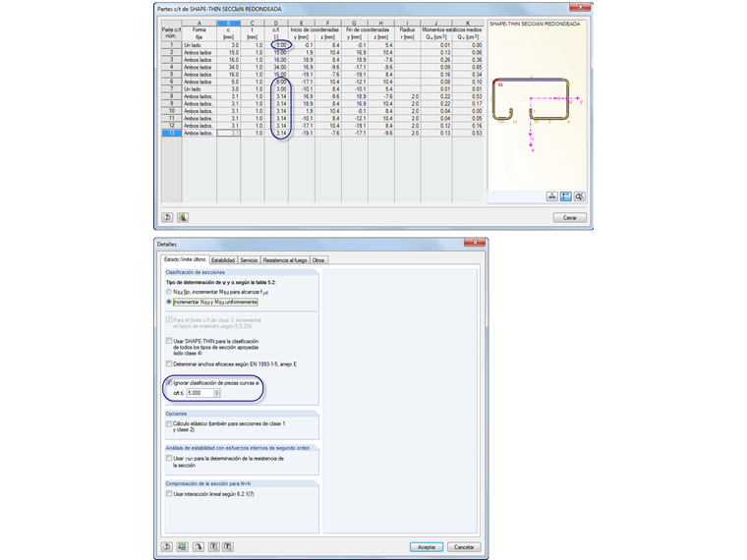Viewport: 747px width, 560px height.
Task: Click the units and decimals icon in Detalles
Action: [x=182, y=546]
